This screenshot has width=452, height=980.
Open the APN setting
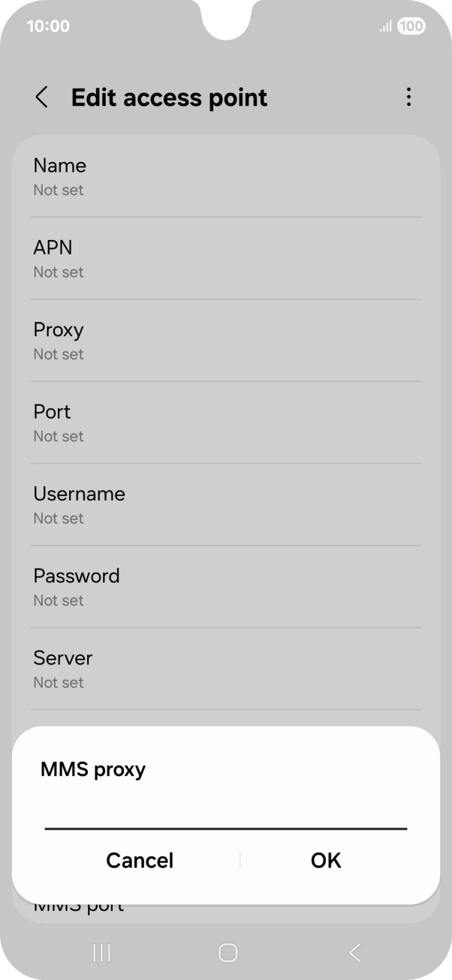(225, 257)
